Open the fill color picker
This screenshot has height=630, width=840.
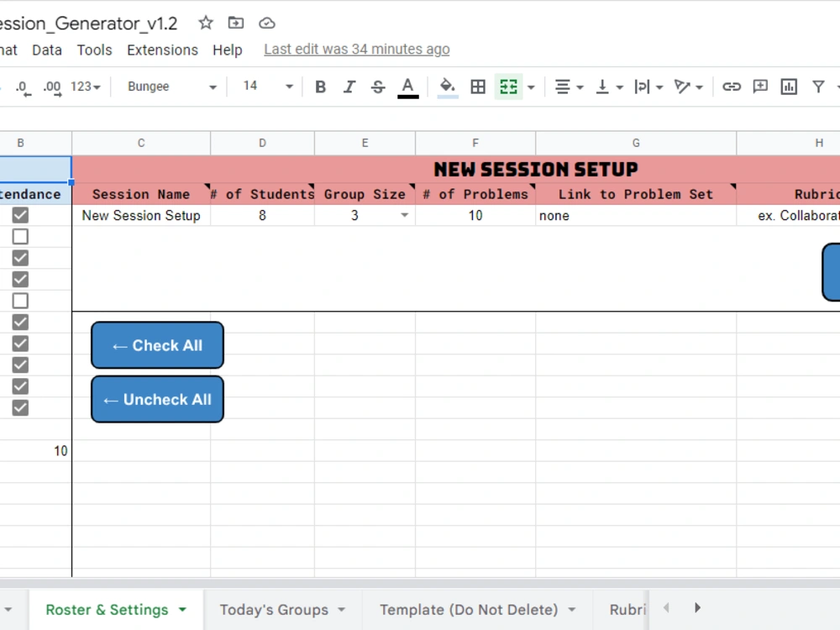point(447,87)
